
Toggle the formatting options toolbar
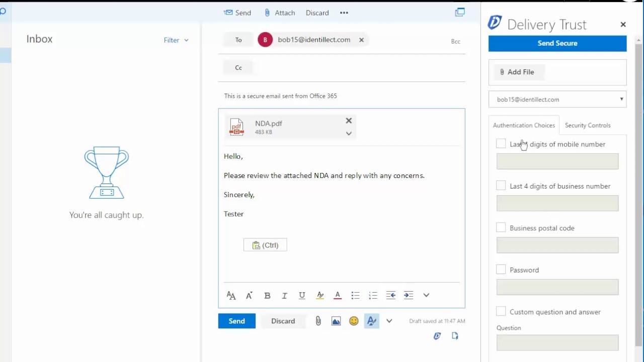click(372, 321)
